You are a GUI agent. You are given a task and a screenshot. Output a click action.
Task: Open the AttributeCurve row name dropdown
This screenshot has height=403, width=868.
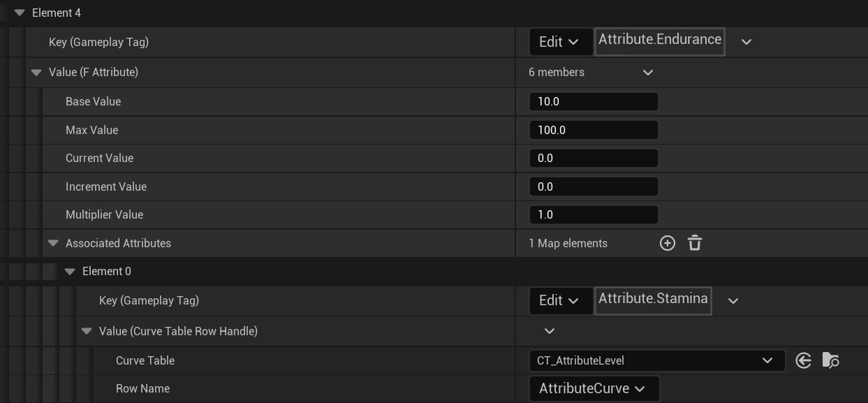point(594,388)
